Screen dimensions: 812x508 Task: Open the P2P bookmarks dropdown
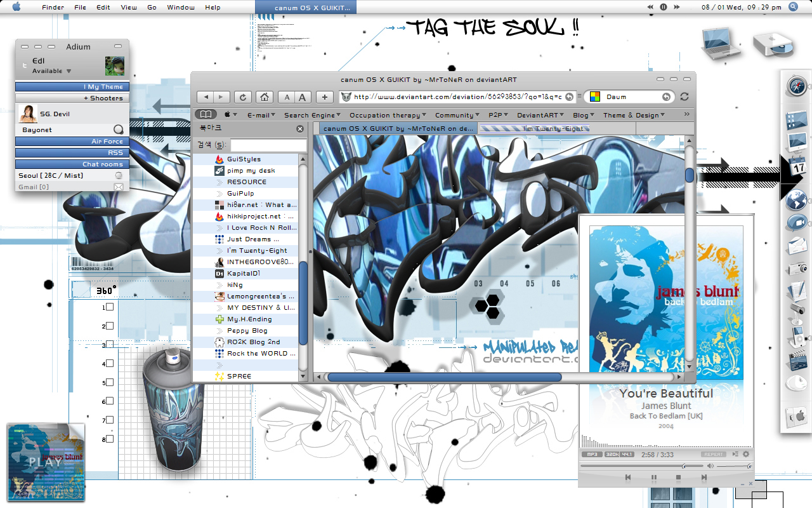(x=499, y=115)
